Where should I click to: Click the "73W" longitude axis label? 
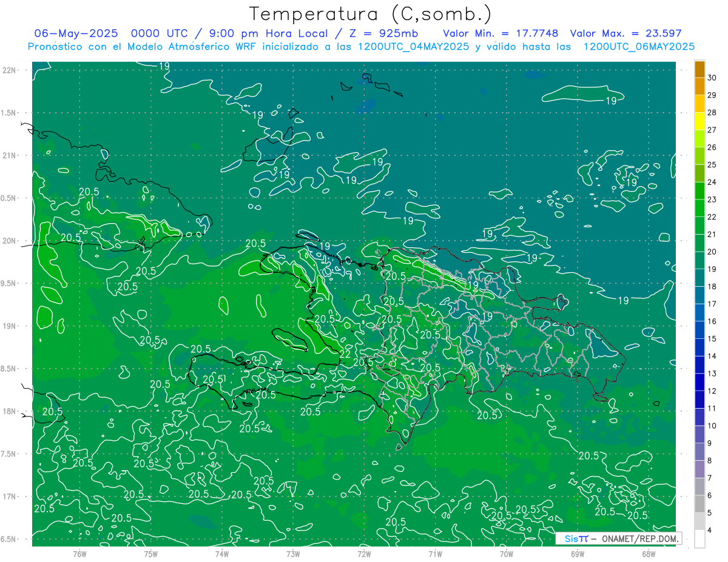click(293, 554)
